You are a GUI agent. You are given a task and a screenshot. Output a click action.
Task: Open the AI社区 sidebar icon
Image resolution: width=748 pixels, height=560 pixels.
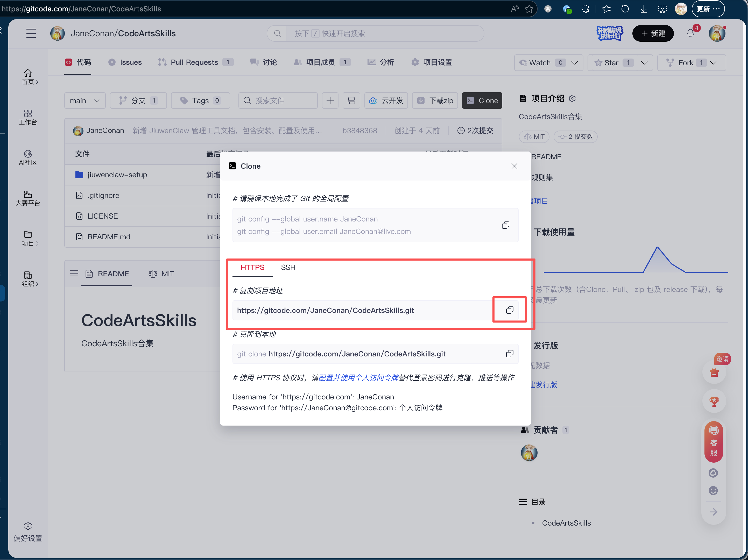[x=28, y=157]
